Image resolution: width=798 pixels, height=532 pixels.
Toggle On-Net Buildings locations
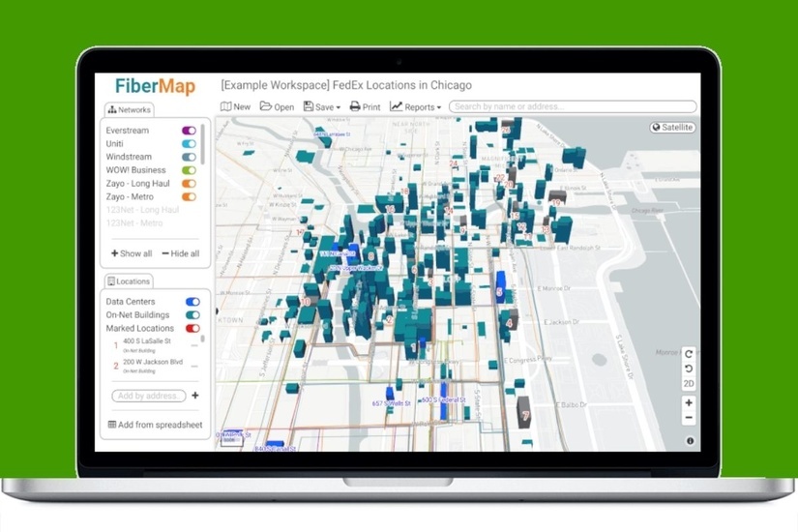pyautogui.click(x=192, y=315)
